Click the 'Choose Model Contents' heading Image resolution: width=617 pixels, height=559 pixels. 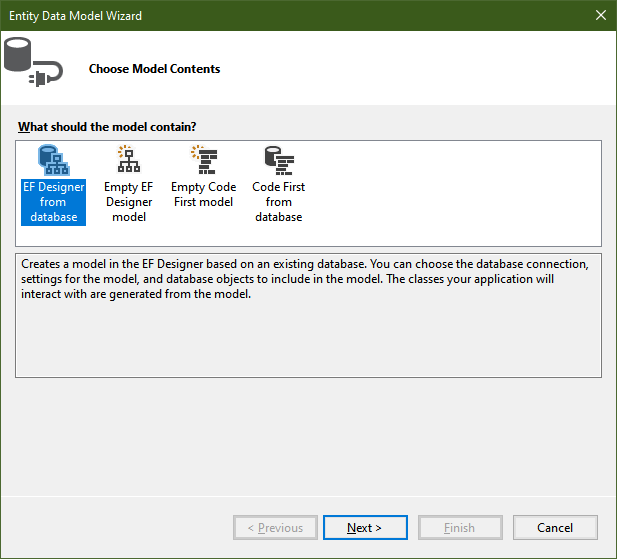(x=154, y=69)
